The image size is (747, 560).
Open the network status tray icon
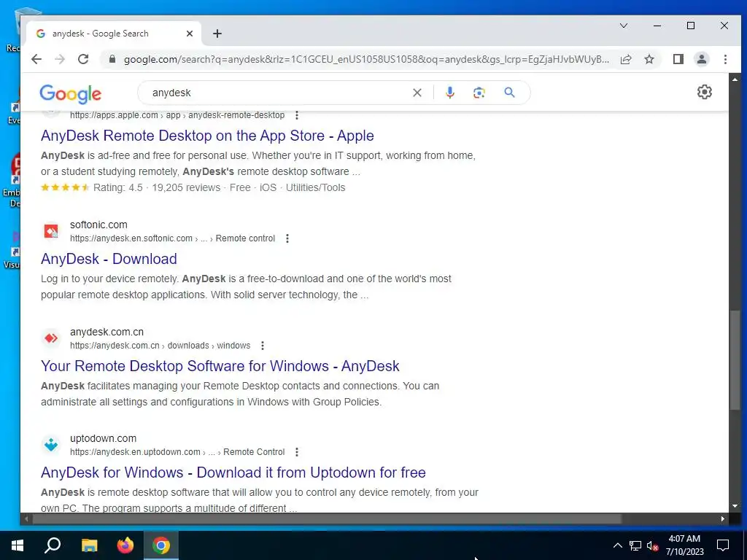coord(635,545)
